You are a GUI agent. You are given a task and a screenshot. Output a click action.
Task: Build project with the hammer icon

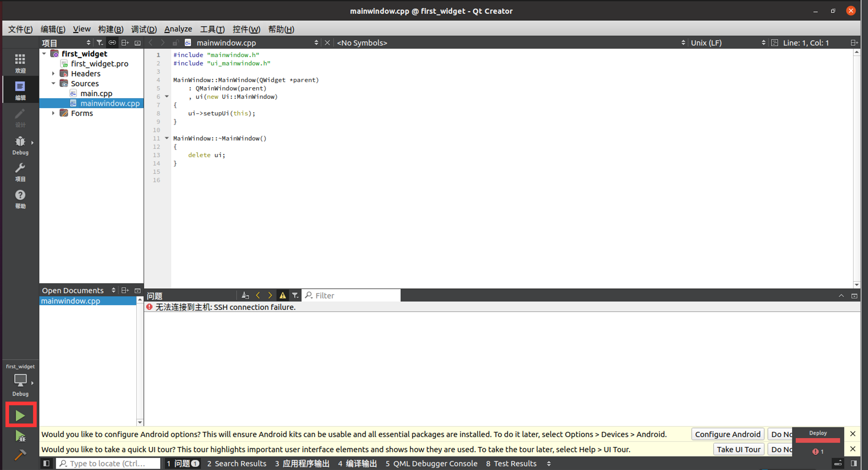(x=20, y=454)
